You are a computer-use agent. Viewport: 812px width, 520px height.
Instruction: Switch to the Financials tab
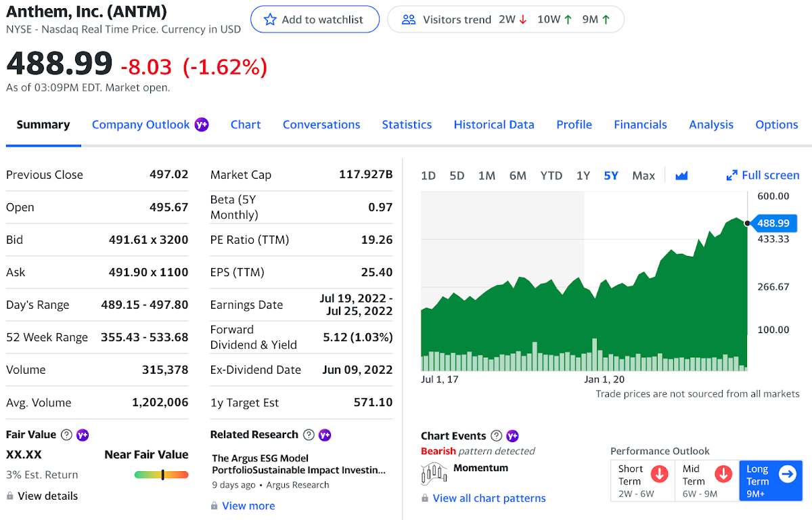[x=640, y=125]
